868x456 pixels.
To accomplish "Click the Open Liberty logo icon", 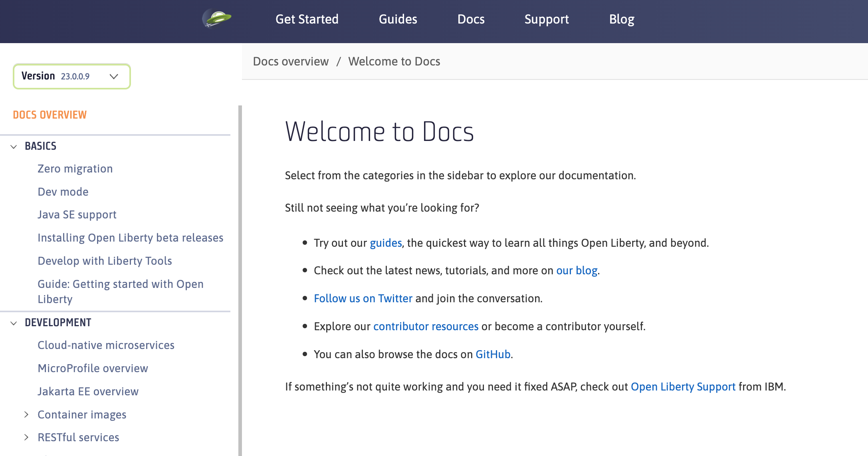I will tap(218, 17).
